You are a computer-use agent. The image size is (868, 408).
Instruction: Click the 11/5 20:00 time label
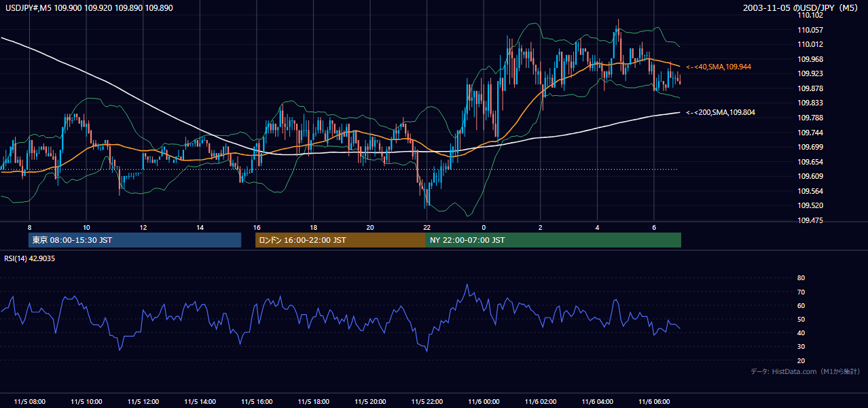pos(370,401)
